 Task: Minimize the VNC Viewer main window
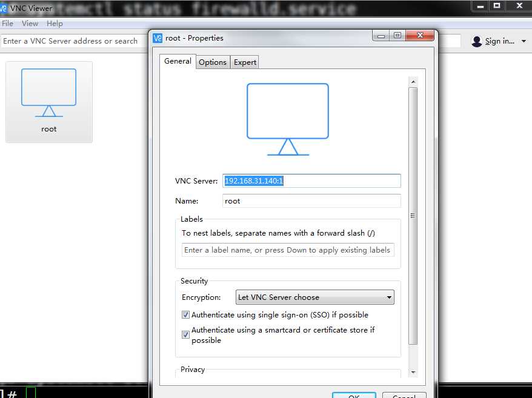click(x=480, y=6)
